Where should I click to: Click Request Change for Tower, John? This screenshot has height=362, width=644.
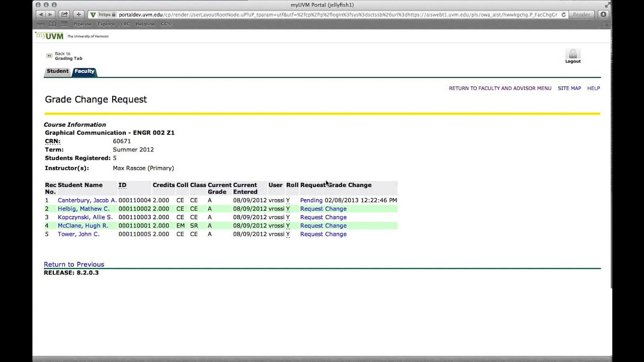(x=324, y=234)
